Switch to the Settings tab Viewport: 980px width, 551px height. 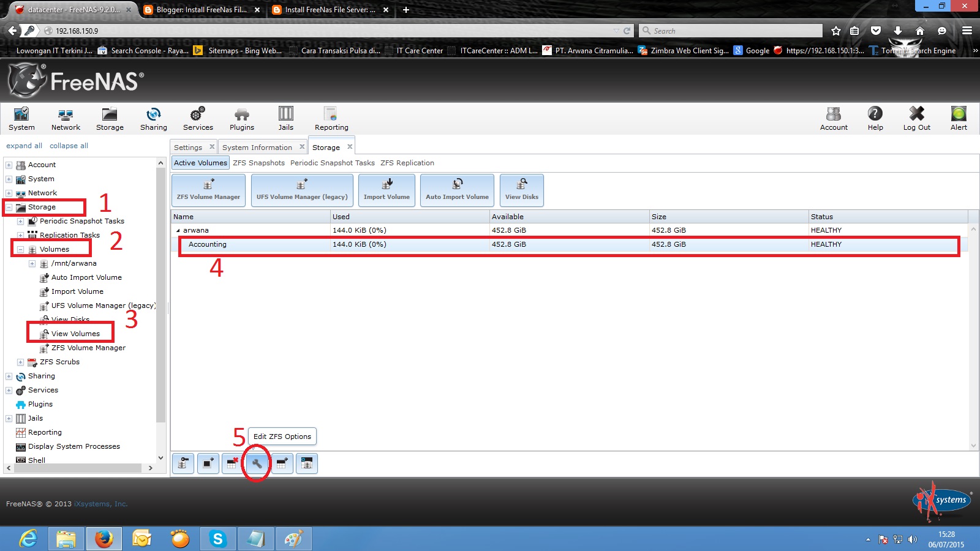coord(187,148)
